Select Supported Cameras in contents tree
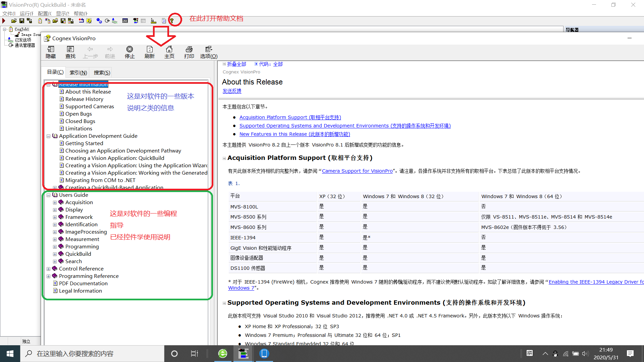The image size is (644, 362). coord(90,107)
